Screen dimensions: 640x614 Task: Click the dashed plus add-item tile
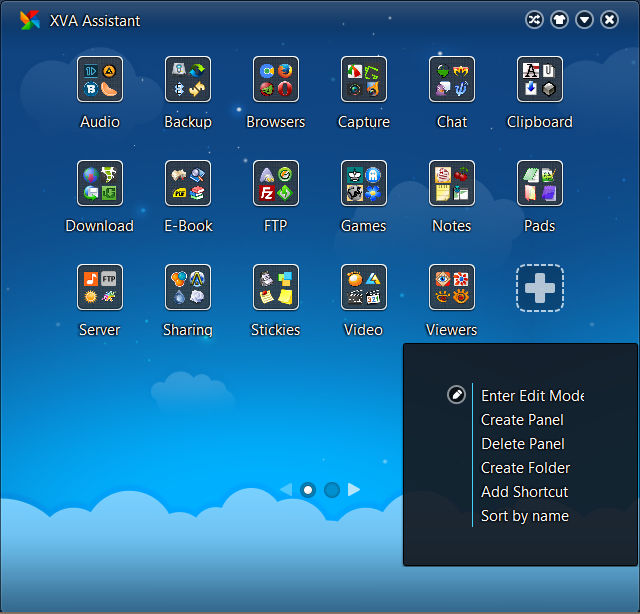click(x=540, y=288)
